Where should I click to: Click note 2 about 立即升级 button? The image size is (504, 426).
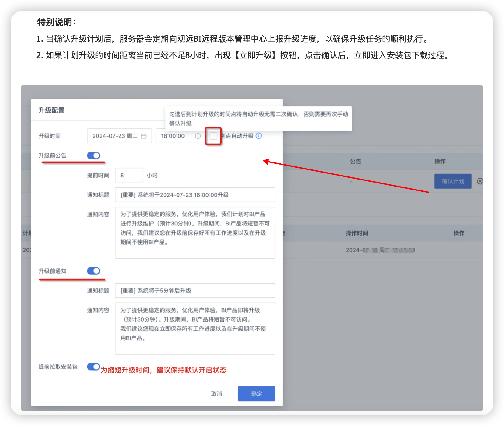pos(243,55)
